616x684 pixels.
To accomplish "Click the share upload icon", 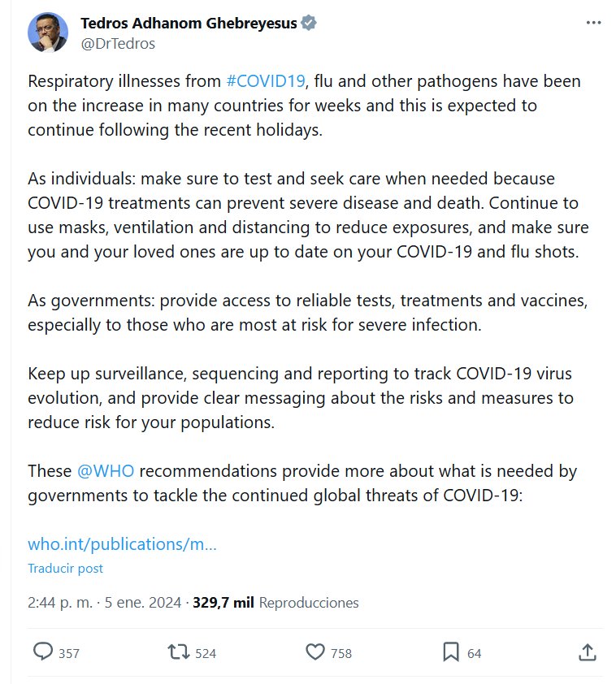I will [588, 652].
